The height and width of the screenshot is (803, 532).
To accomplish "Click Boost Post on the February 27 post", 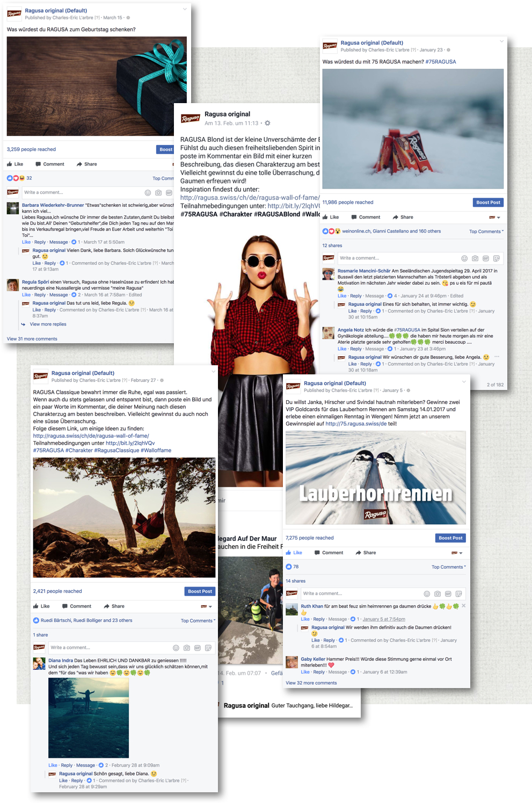I will (x=200, y=591).
